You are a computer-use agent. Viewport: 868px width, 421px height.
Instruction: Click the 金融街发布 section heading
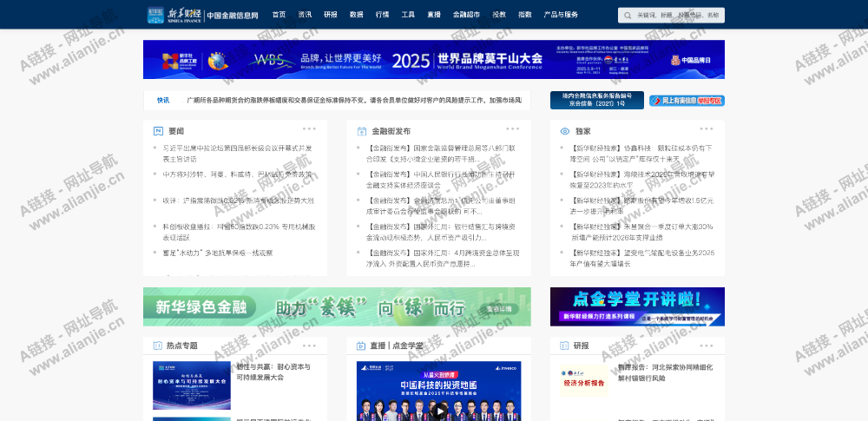coord(391,131)
